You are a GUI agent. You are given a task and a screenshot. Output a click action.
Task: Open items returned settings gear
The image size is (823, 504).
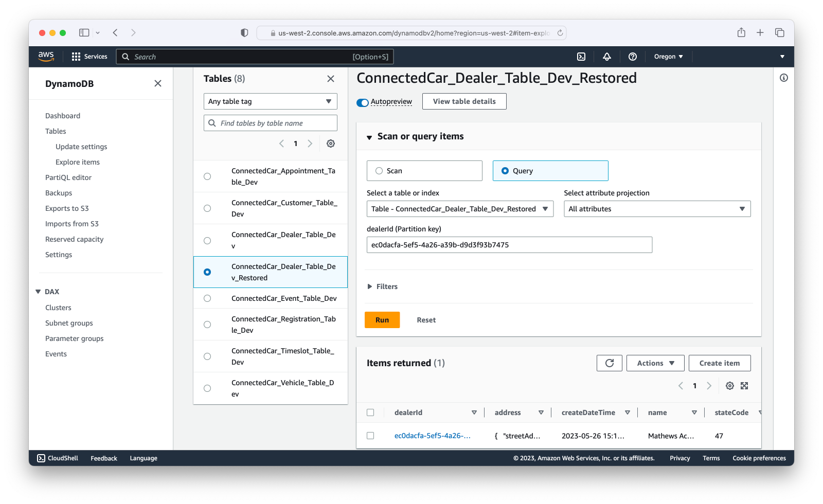point(730,386)
